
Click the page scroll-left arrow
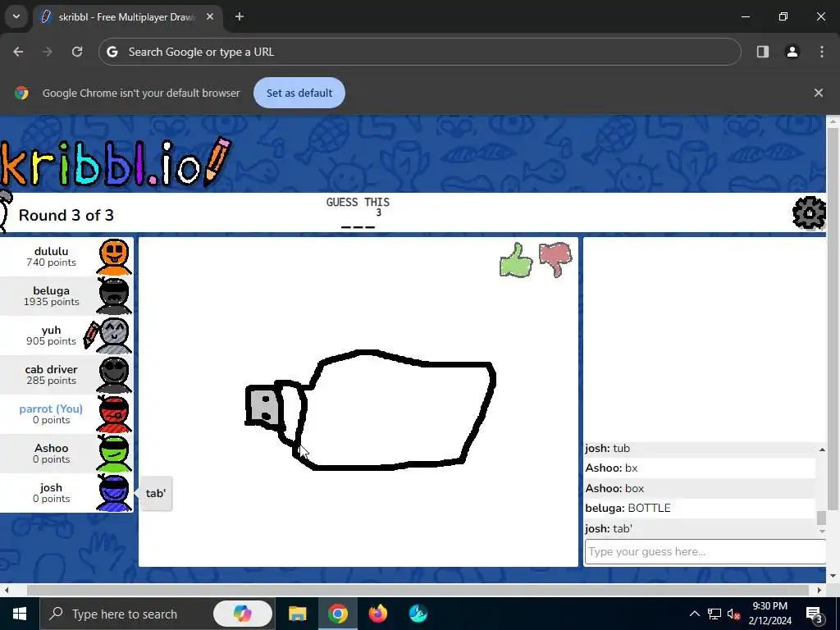[7, 590]
